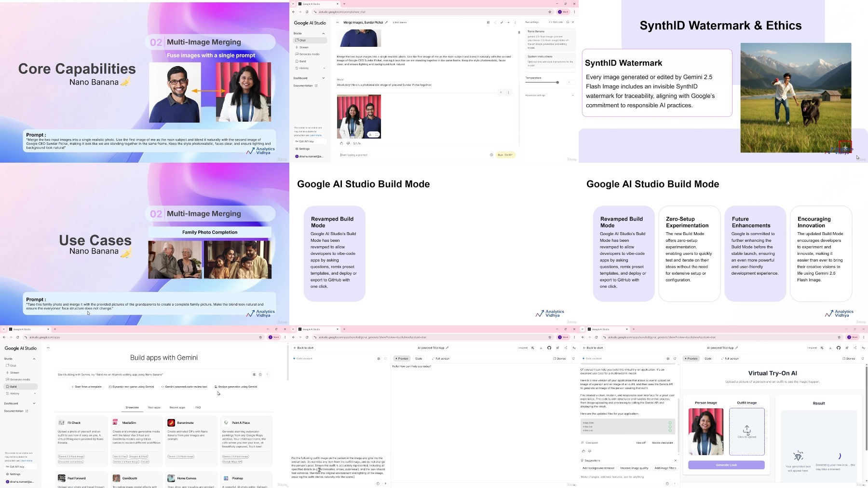Viewport: 868px width, 488px height.
Task: Open the GitHub icon in the empty-preview app window
Action: [x=549, y=348]
